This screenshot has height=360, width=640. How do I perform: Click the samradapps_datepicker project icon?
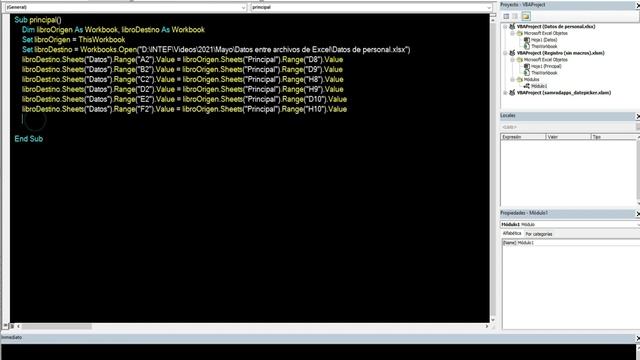[512, 93]
